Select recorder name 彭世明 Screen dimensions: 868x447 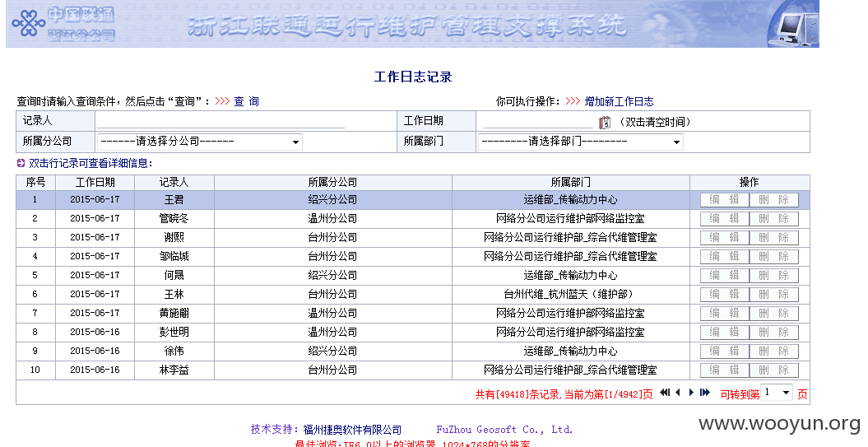174,333
